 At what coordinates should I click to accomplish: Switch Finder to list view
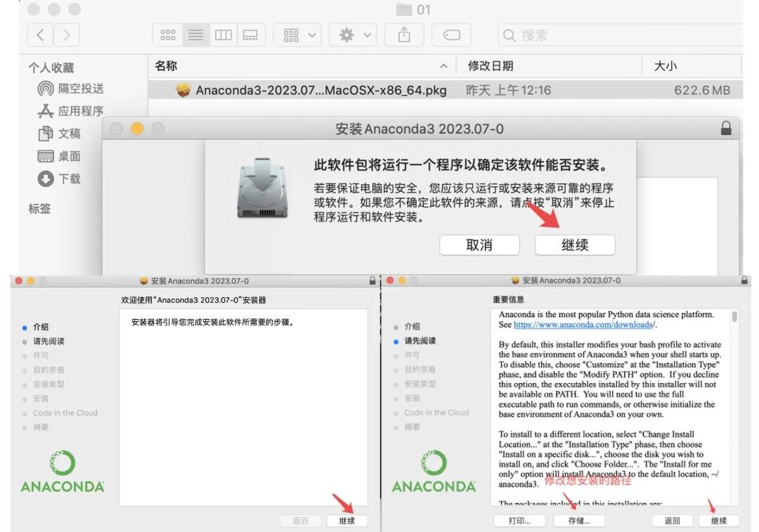195,35
